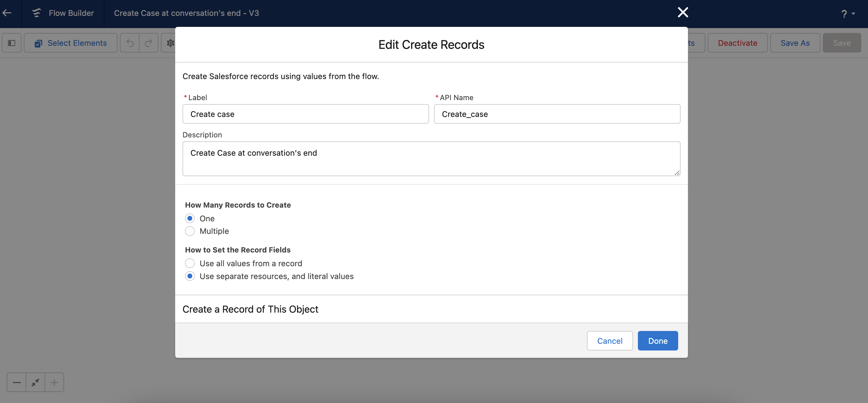Close the Edit Create Records dialog
Image resolution: width=868 pixels, height=403 pixels.
tap(683, 13)
